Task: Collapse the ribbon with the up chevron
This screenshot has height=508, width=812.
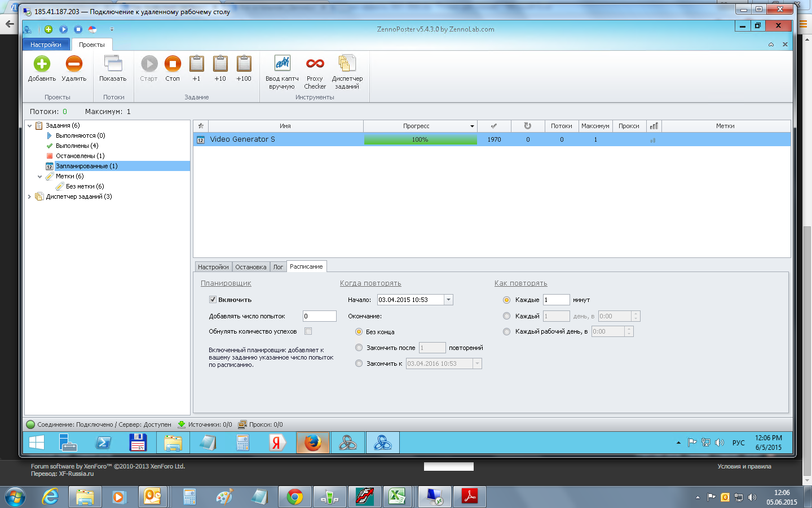Action: point(771,45)
